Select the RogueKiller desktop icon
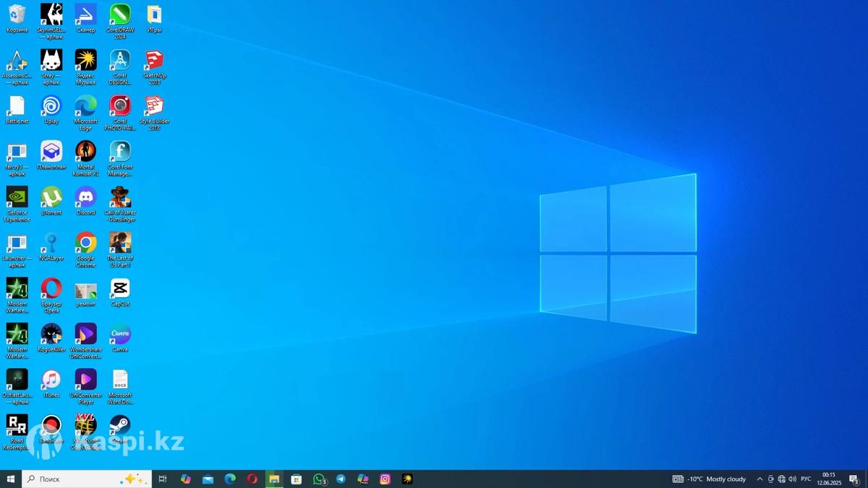The image size is (868, 488). point(51,338)
